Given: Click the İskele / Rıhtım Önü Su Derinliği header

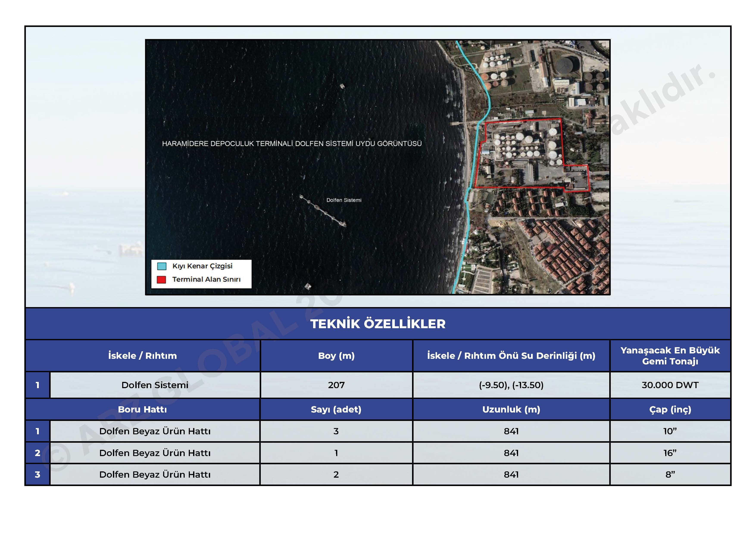Looking at the screenshot, I should (511, 356).
